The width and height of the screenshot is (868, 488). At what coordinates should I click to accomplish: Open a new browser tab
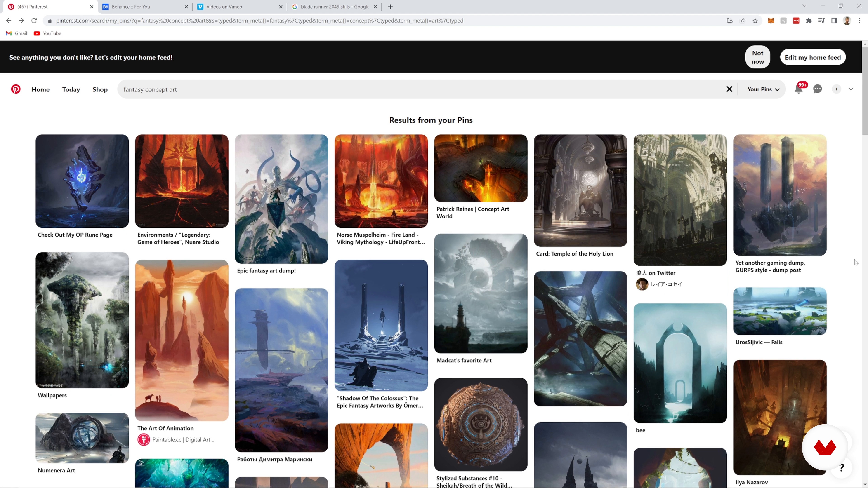(390, 7)
